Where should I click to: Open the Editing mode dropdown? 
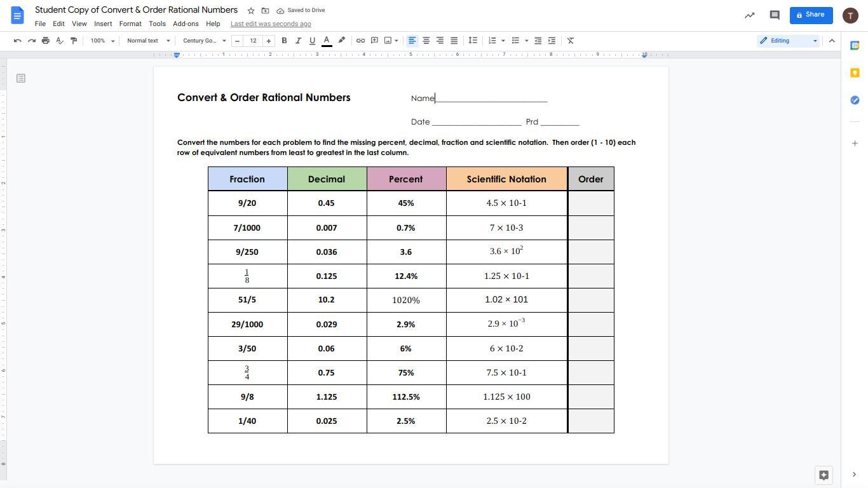789,41
